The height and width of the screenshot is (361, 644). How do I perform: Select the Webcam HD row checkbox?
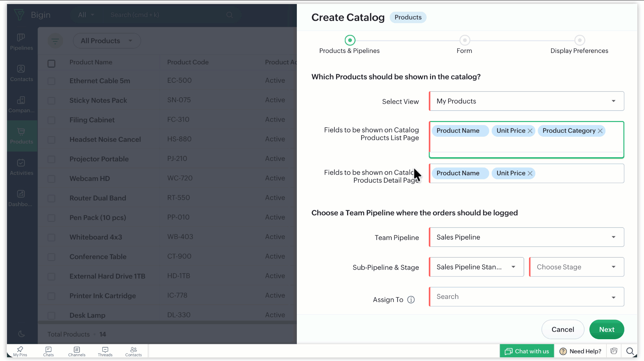pyautogui.click(x=51, y=179)
